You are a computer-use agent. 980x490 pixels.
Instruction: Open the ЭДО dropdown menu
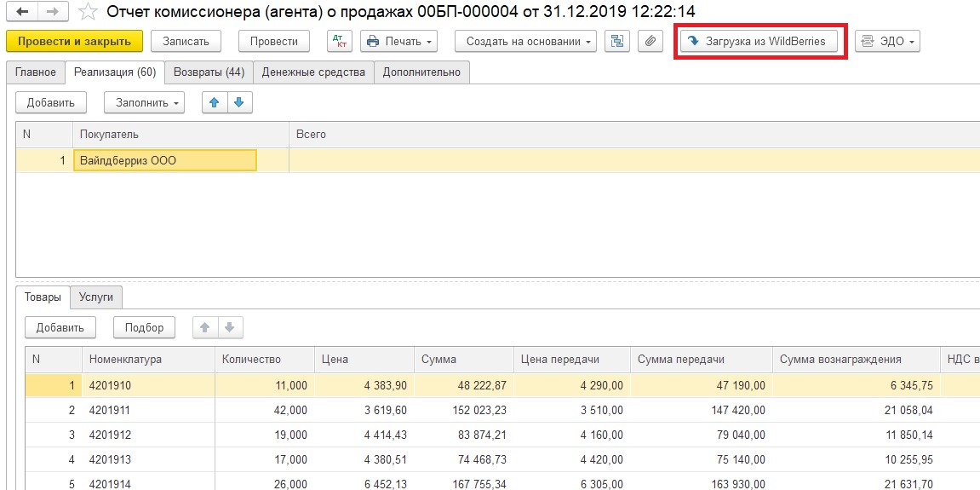(887, 41)
